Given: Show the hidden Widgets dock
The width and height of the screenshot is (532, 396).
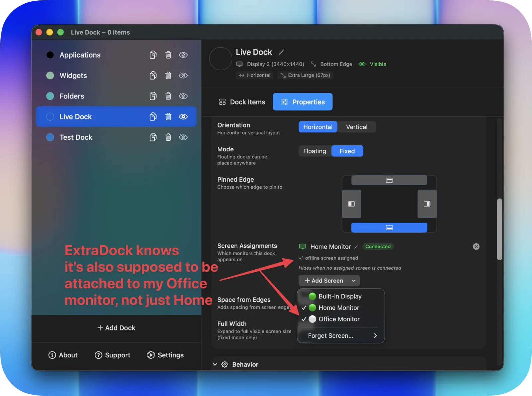Looking at the screenshot, I should 183,76.
